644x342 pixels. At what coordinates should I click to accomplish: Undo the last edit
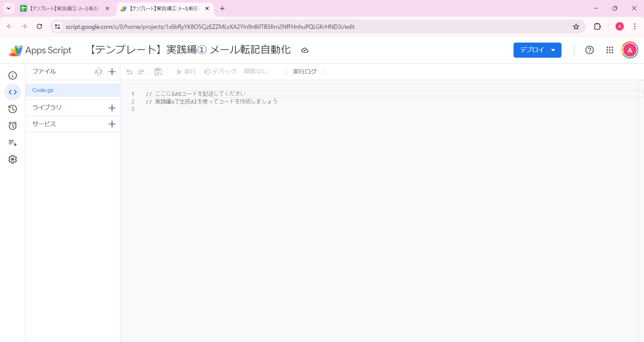coord(129,71)
